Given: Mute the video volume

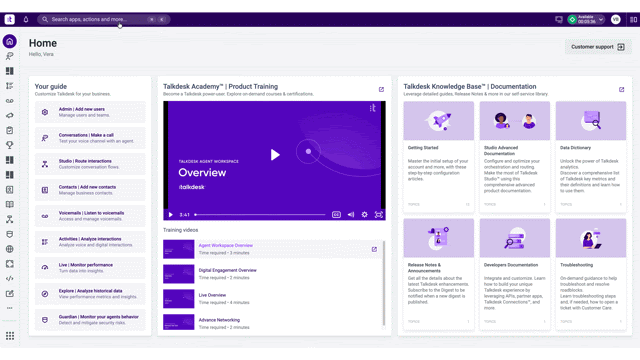Looking at the screenshot, I should point(351,215).
